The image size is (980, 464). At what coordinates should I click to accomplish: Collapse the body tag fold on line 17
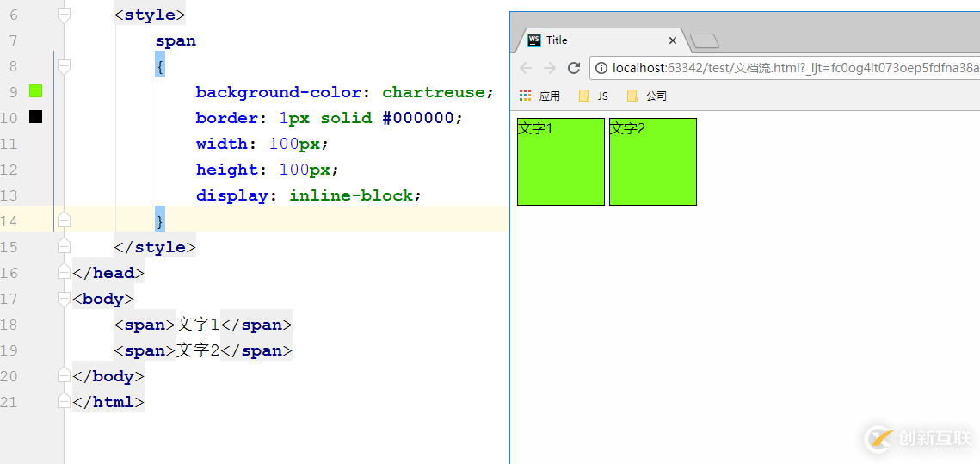[64, 299]
